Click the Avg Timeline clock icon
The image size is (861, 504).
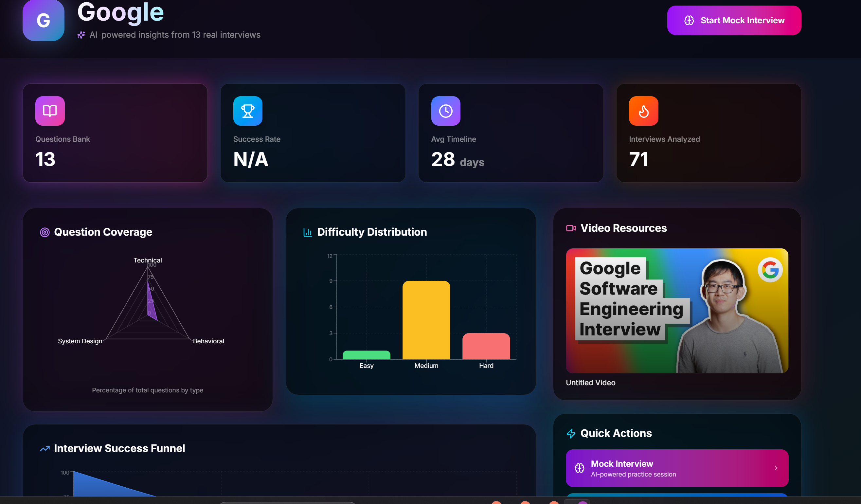click(x=445, y=111)
